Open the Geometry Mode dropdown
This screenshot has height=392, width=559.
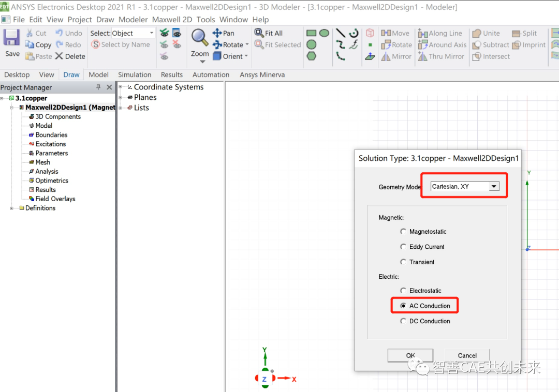(x=494, y=186)
